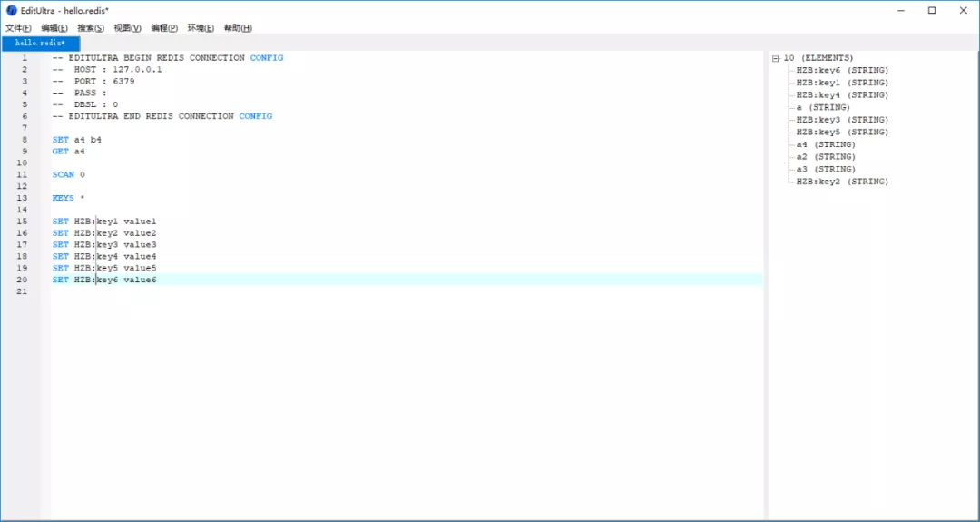Select a (STRING) in results tree
The height and width of the screenshot is (522, 980).
tap(823, 107)
